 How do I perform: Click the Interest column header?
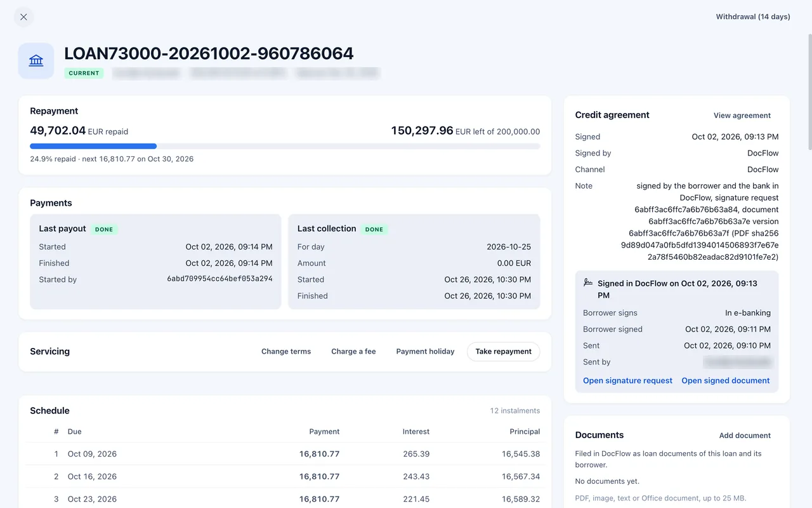[416, 432]
